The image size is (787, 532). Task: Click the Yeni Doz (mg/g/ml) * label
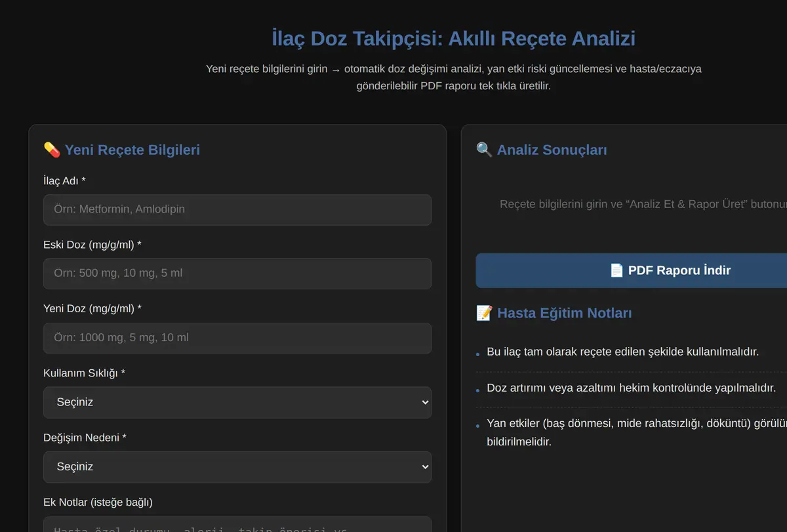click(x=92, y=308)
